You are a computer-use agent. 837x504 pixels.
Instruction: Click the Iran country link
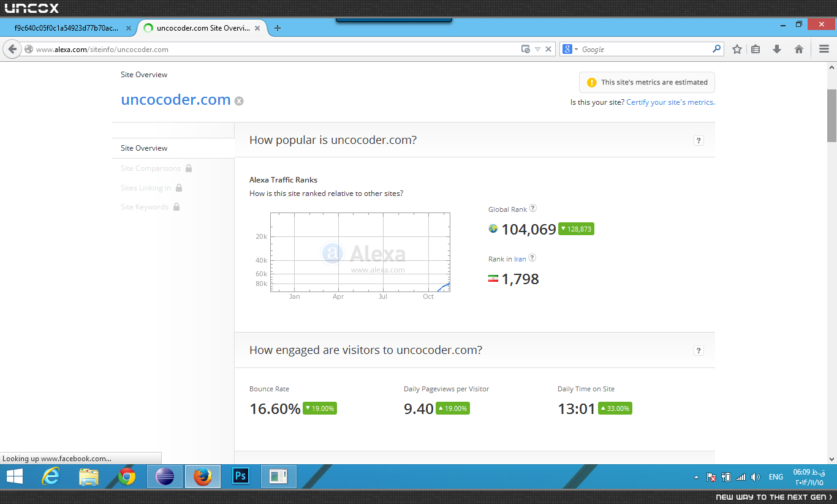[x=520, y=259]
